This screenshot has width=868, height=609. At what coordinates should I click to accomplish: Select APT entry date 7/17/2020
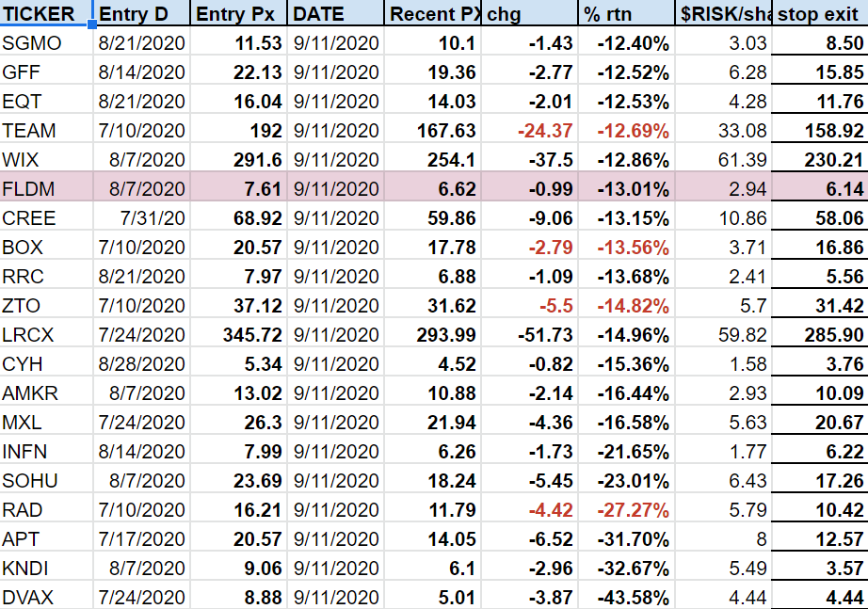(x=142, y=539)
